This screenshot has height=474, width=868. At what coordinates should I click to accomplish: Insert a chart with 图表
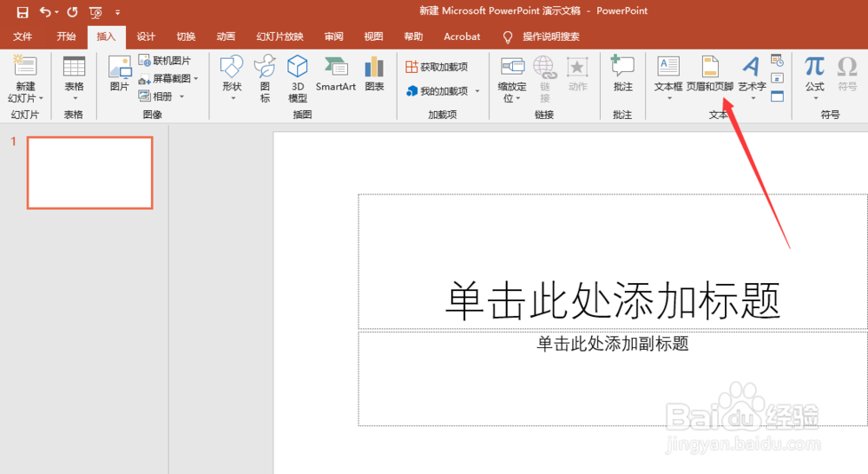click(x=375, y=74)
